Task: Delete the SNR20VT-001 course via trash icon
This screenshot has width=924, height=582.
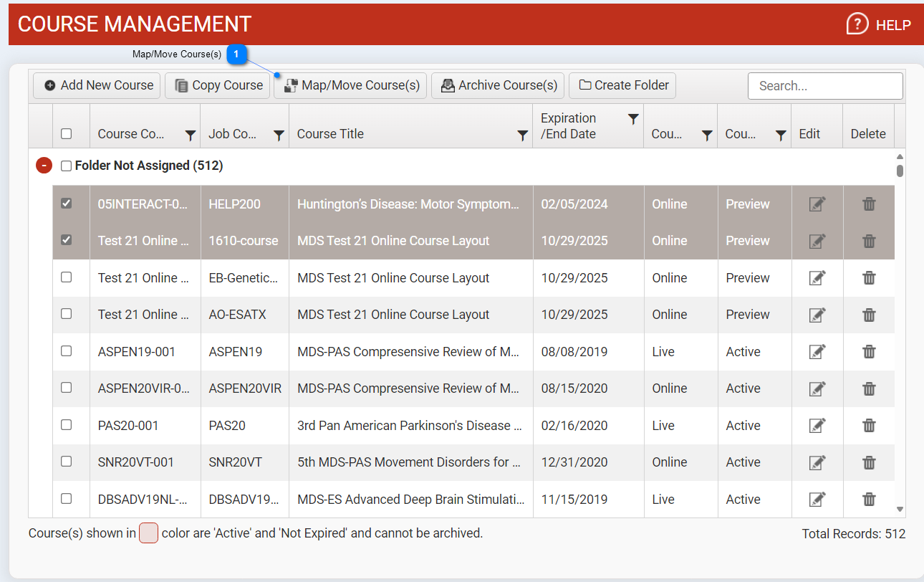Action: [869, 462]
